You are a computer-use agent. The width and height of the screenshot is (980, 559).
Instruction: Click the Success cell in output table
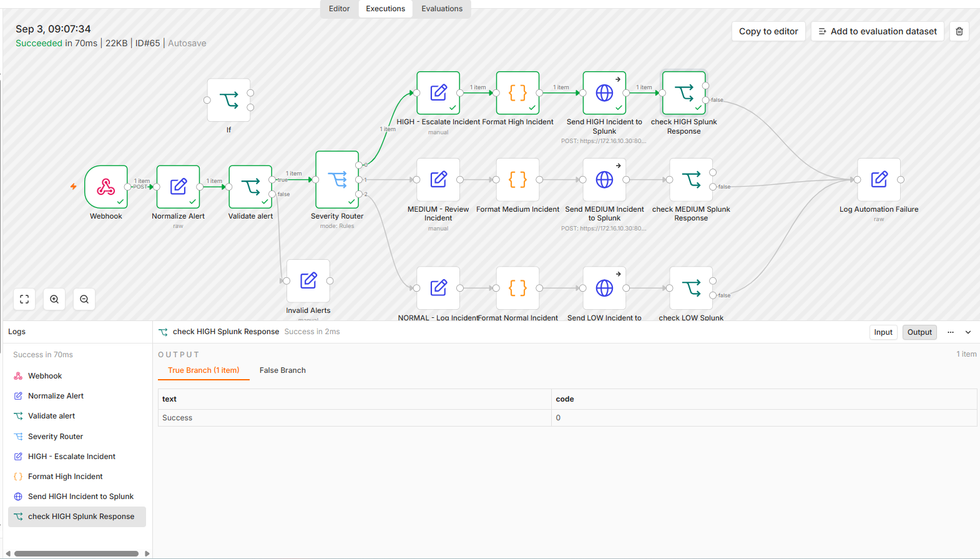tap(355, 418)
